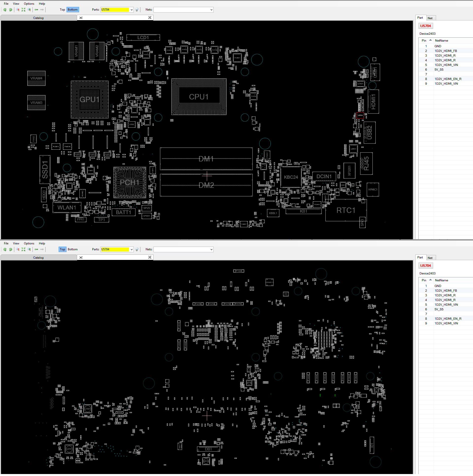Screen dimensions: 473x476
Task: Click red U5704 part button, upper panel
Action: 425,26
